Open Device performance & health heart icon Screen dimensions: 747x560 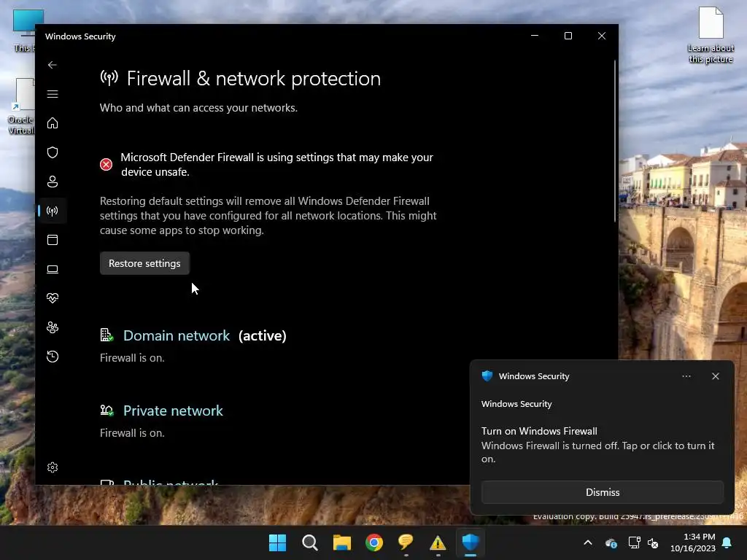pyautogui.click(x=53, y=298)
